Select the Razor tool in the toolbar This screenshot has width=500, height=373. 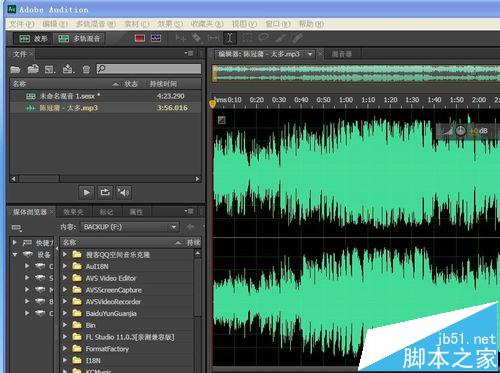point(197,38)
